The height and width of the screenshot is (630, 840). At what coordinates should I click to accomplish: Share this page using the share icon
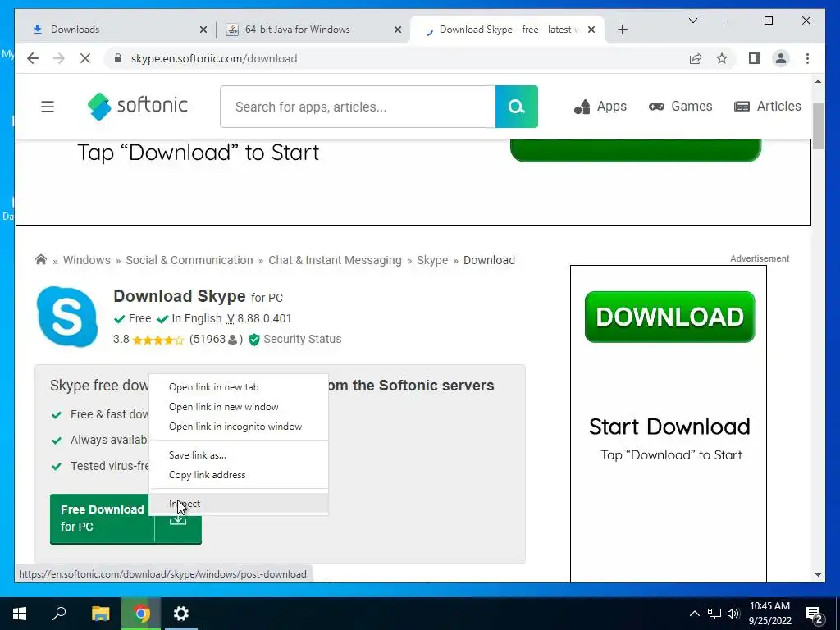(696, 58)
